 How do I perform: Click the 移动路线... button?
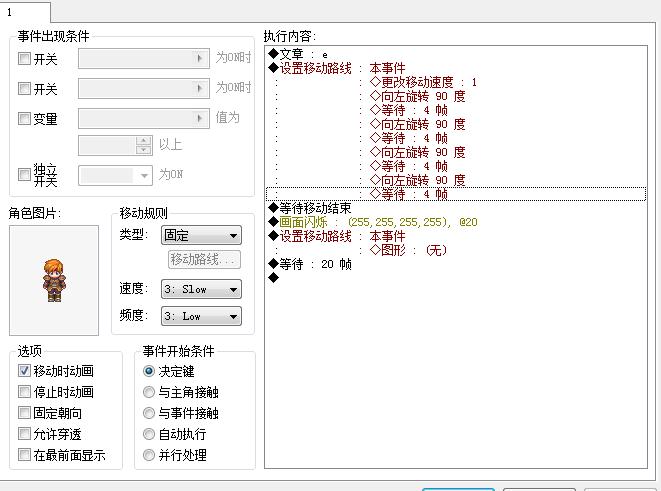click(204, 259)
